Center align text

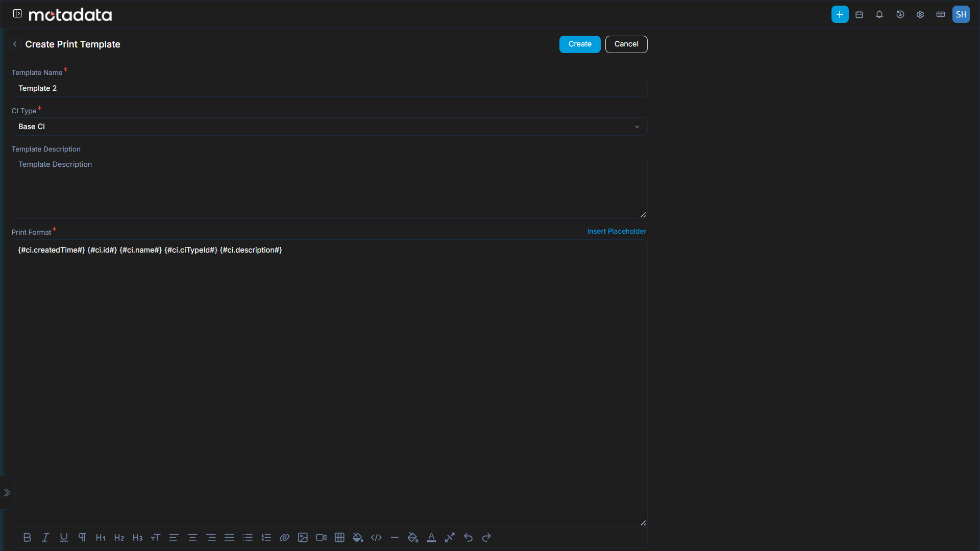[x=192, y=537]
